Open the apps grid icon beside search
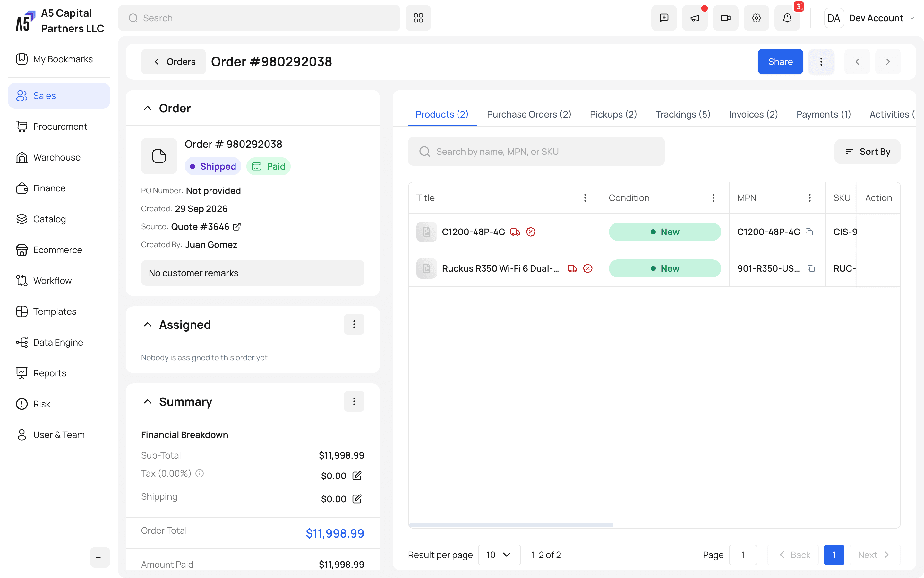The image size is (924, 578). [418, 18]
